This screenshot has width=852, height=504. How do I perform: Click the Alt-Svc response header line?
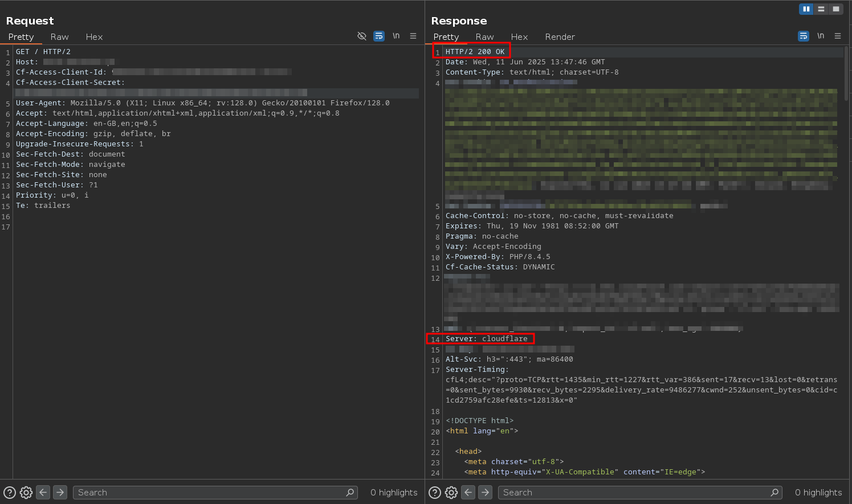(x=509, y=359)
